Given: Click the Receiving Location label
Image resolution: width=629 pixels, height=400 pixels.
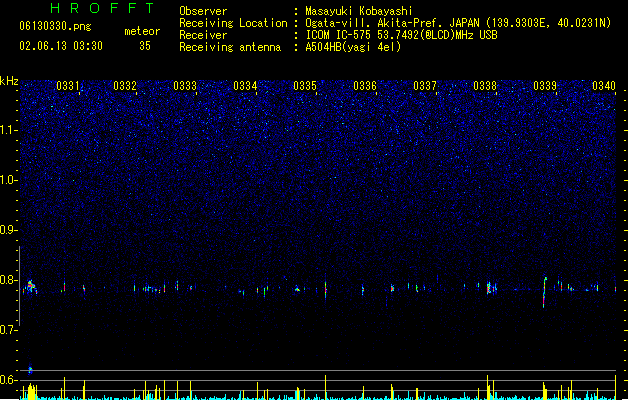Looking at the screenshot, I should (233, 23).
